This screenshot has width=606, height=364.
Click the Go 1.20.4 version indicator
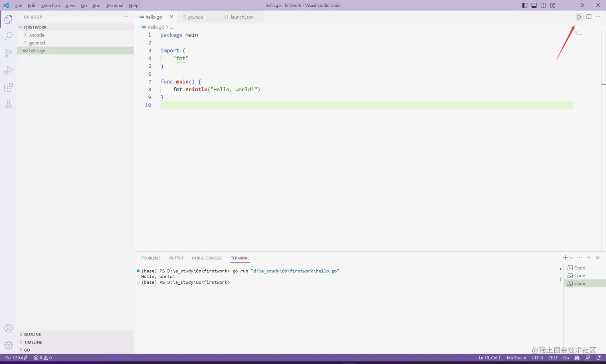[16, 358]
